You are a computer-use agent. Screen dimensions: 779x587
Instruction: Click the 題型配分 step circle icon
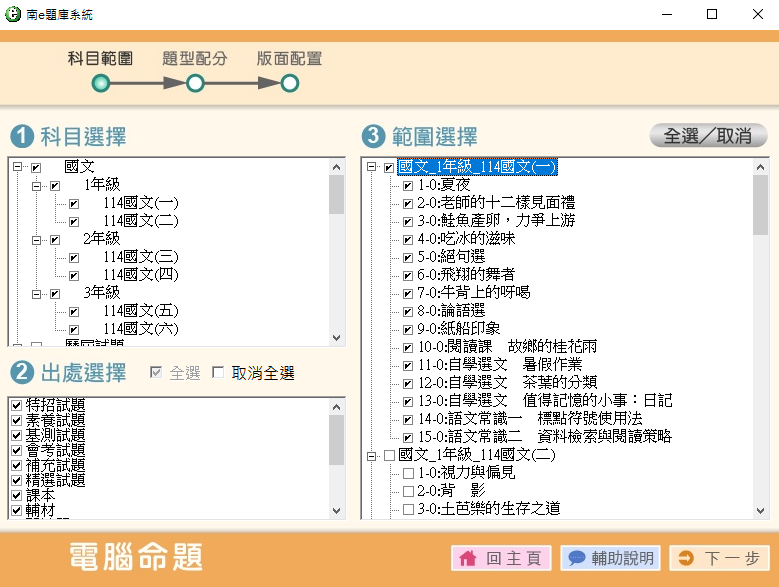(195, 83)
